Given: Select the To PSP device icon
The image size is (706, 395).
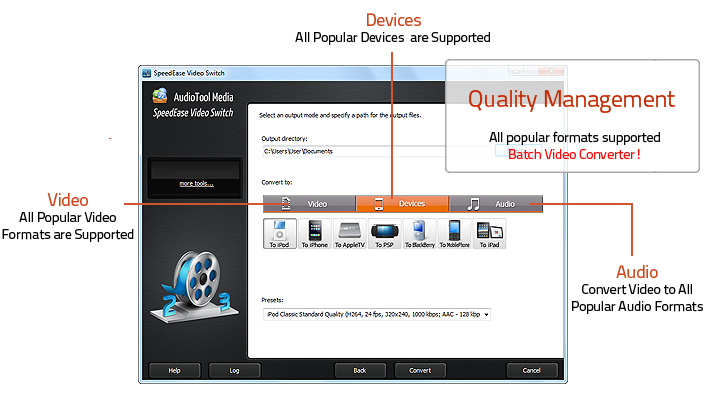Looking at the screenshot, I should [385, 233].
